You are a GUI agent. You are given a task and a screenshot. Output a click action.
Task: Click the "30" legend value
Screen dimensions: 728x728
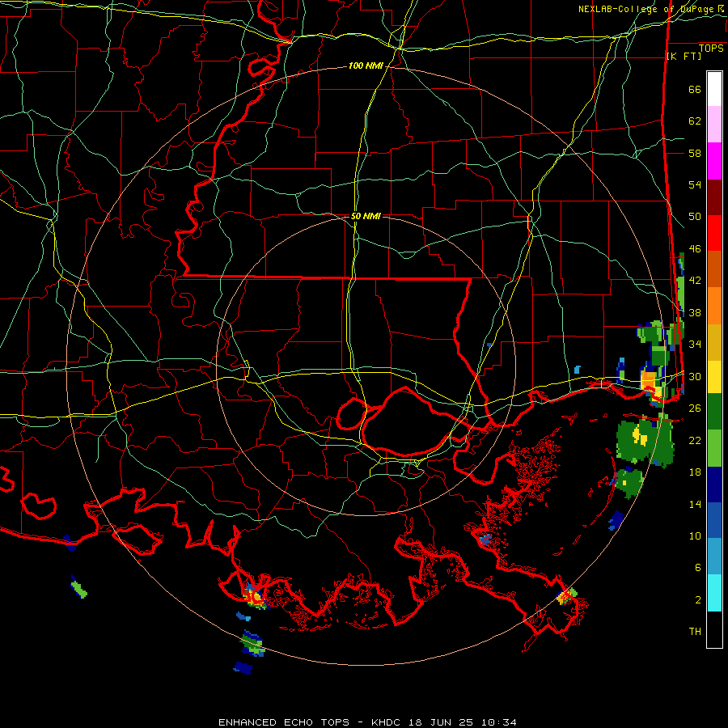click(x=695, y=376)
